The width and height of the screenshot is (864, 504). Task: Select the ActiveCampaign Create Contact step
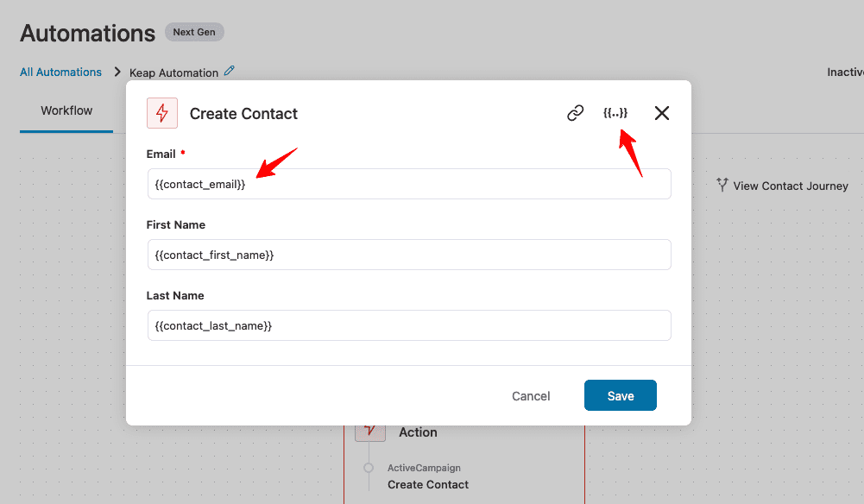427,477
